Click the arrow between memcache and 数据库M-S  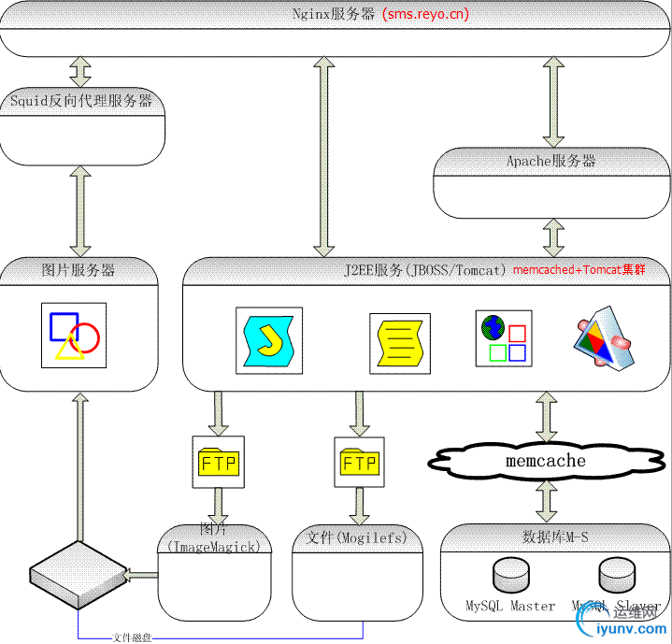pos(547,501)
